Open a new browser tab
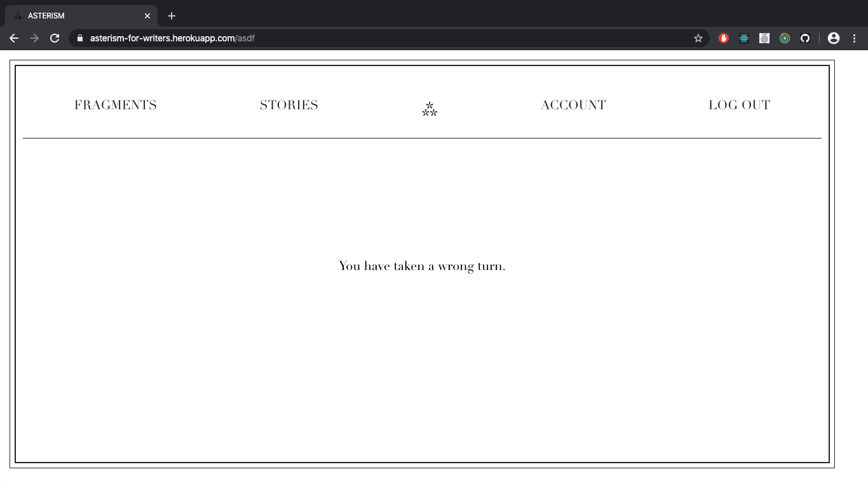The image size is (868, 488). (x=172, y=16)
